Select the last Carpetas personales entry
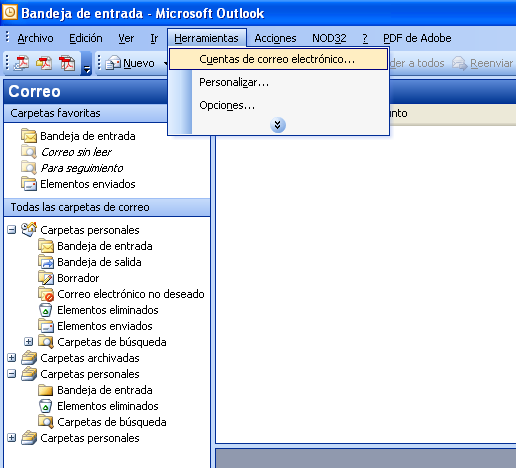The height and width of the screenshot is (468, 516). tap(90, 438)
